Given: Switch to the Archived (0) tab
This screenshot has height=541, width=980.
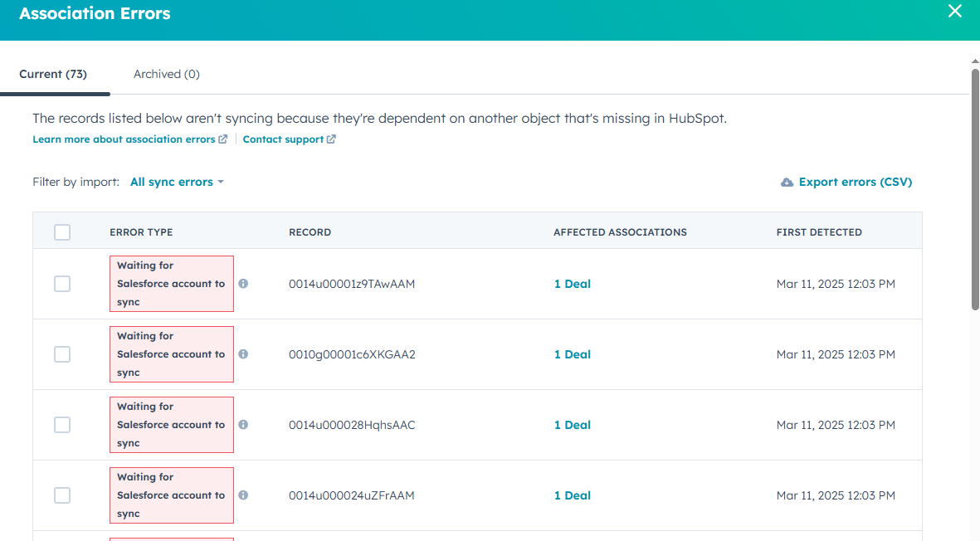Looking at the screenshot, I should [166, 74].
